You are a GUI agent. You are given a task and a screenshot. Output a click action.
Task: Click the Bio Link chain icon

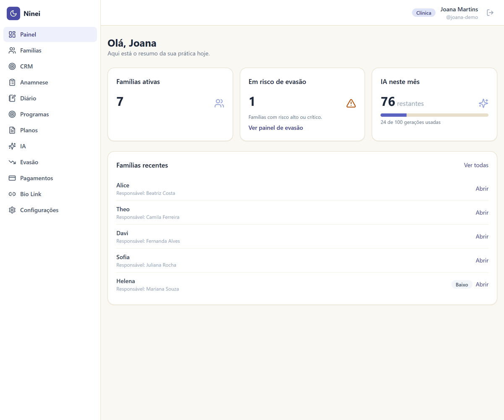point(12,194)
